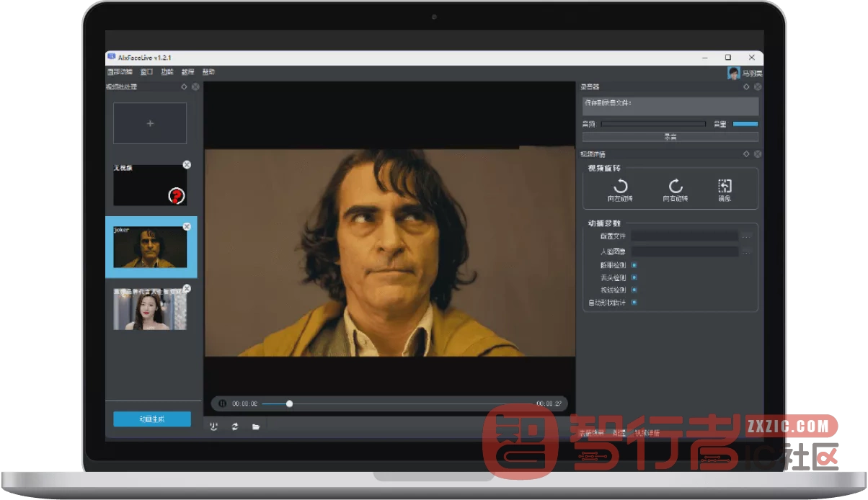Float the 视频批处理 panel using its diamond icon
This screenshot has height=500, width=868.
(x=184, y=86)
